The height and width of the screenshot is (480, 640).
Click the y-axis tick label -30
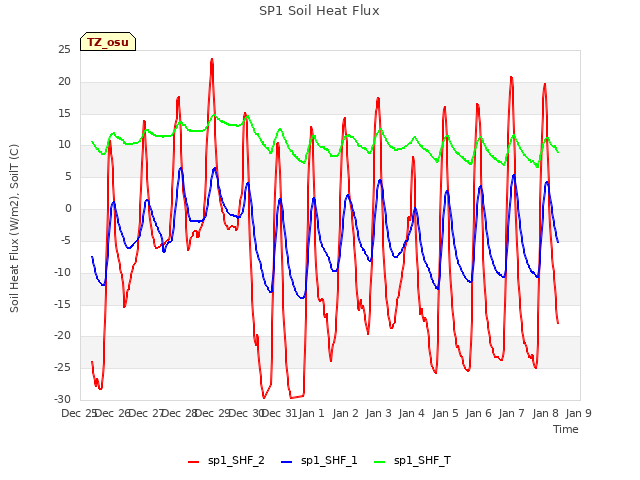click(x=62, y=399)
